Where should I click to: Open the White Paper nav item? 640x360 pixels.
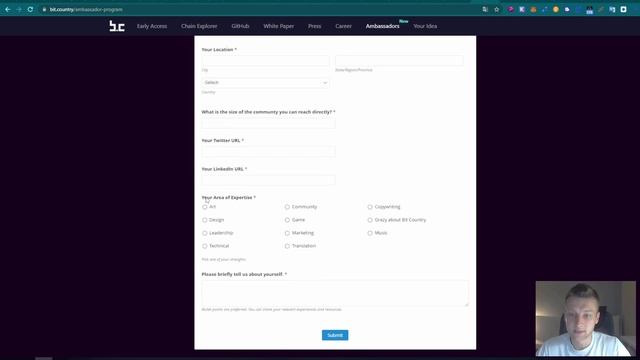coord(278,26)
